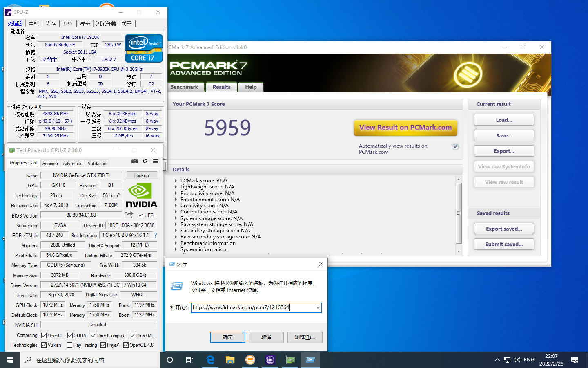Expand the Productivity score item
The width and height of the screenshot is (588, 368).
click(176, 193)
